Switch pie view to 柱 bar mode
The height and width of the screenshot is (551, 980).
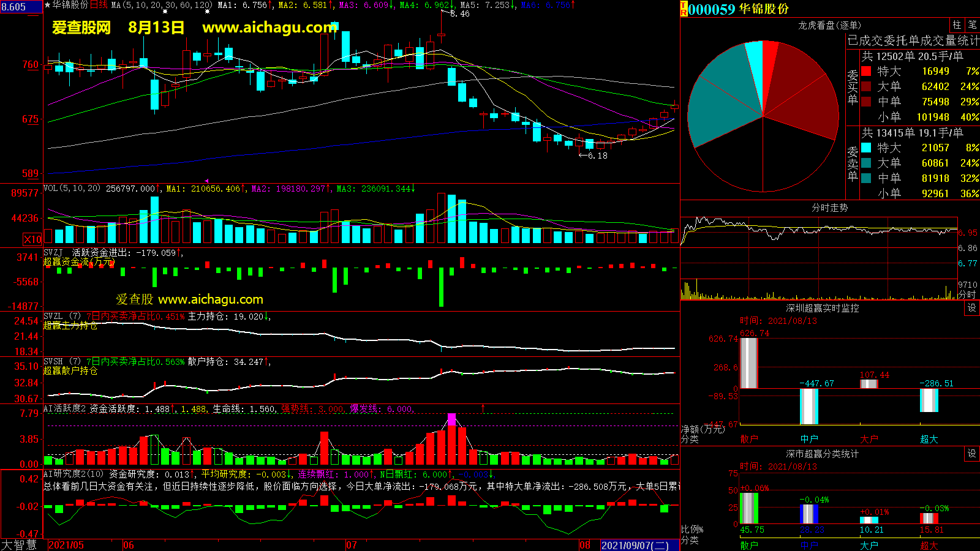tap(957, 25)
